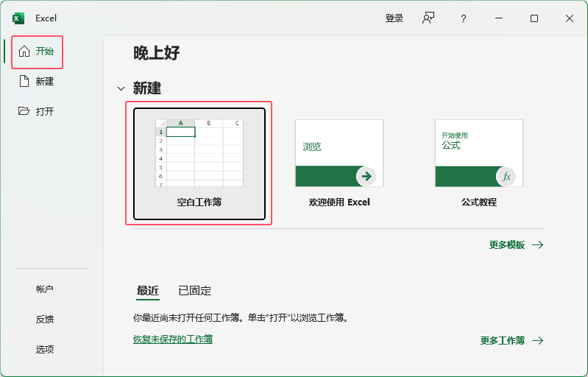Image resolution: width=588 pixels, height=377 pixels.
Task: Open the 公式教程 formula tutorial template
Action: point(479,163)
